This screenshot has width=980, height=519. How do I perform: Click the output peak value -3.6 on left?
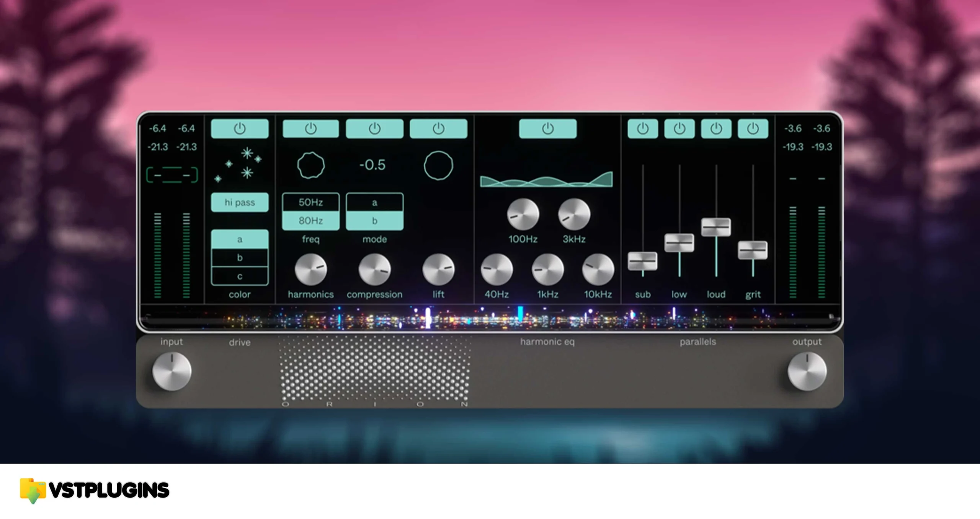click(793, 129)
